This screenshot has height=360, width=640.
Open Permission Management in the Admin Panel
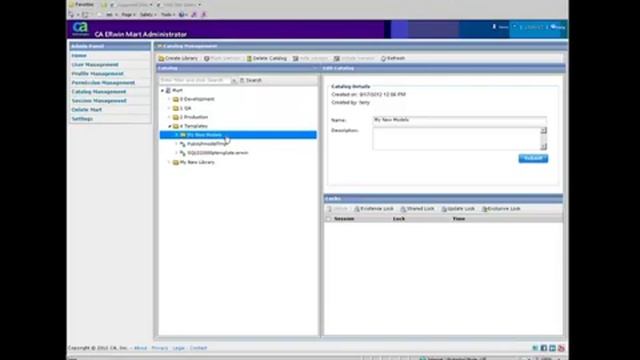click(x=103, y=82)
